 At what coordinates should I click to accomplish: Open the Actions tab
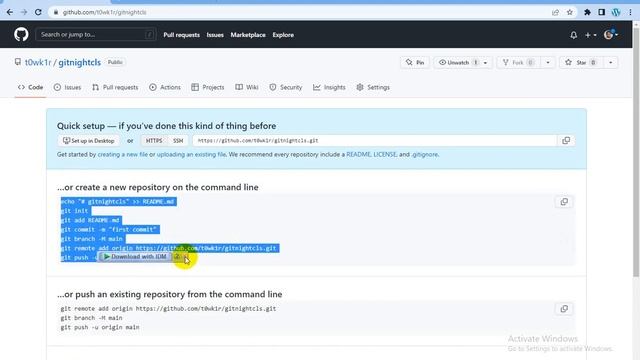[165, 87]
